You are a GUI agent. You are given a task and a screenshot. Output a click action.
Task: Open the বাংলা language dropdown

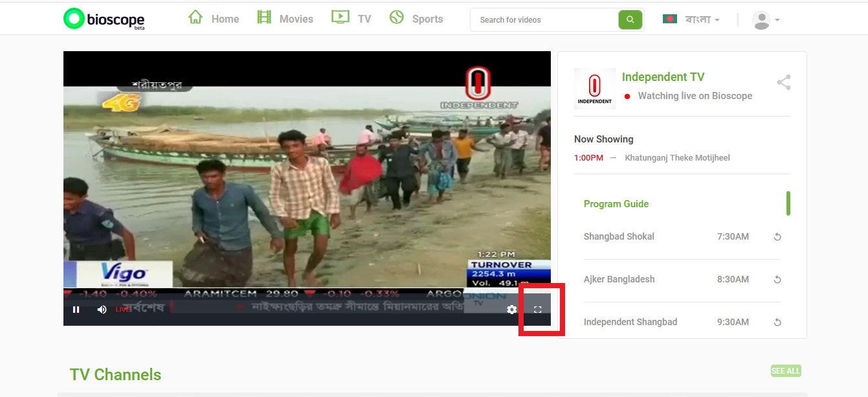pos(702,19)
